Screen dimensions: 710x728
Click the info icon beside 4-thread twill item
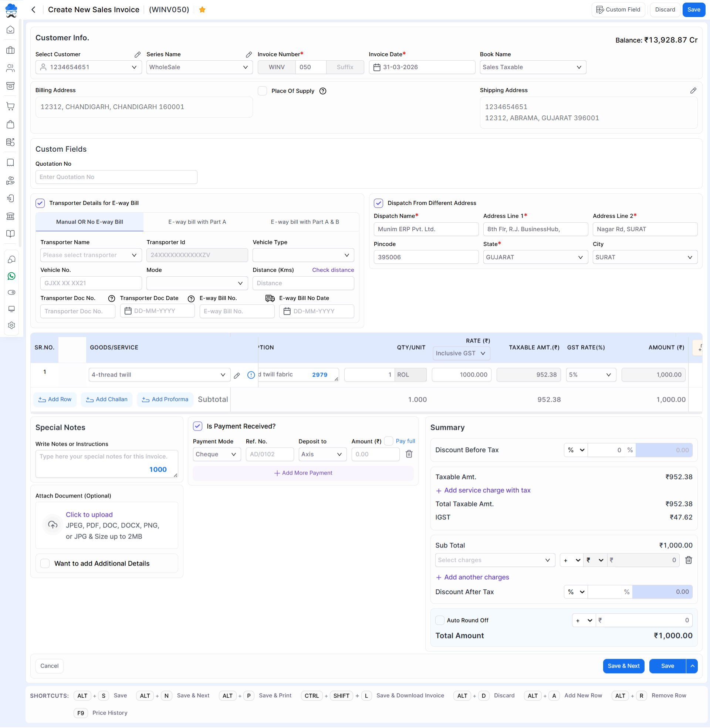251,375
